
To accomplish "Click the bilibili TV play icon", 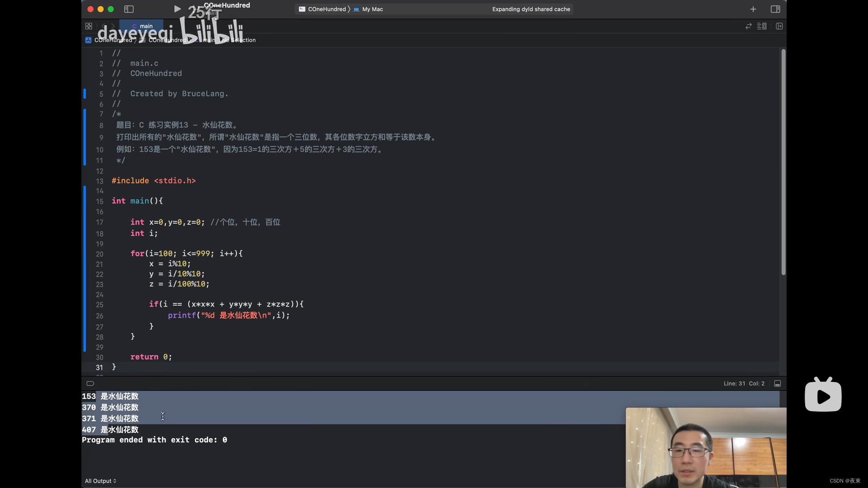I will coord(823,395).
